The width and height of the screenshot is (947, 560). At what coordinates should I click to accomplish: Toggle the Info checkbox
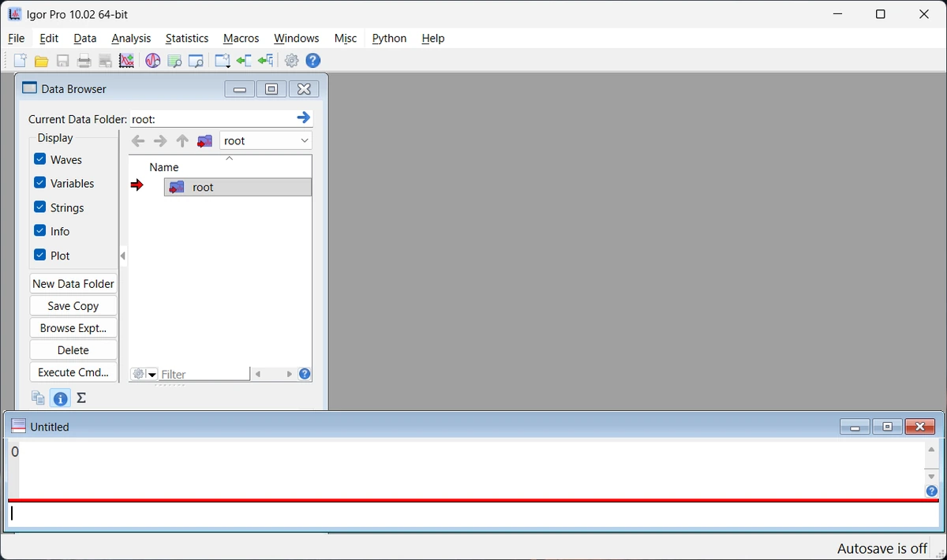click(x=40, y=231)
